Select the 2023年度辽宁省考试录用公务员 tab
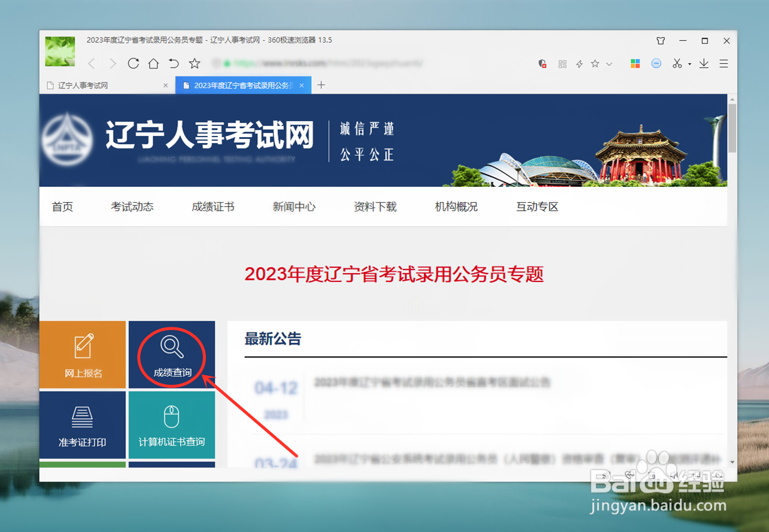This screenshot has width=769, height=532. coord(243,86)
